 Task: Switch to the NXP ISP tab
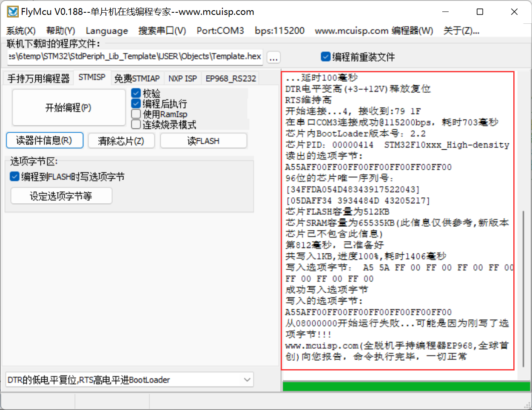[182, 78]
